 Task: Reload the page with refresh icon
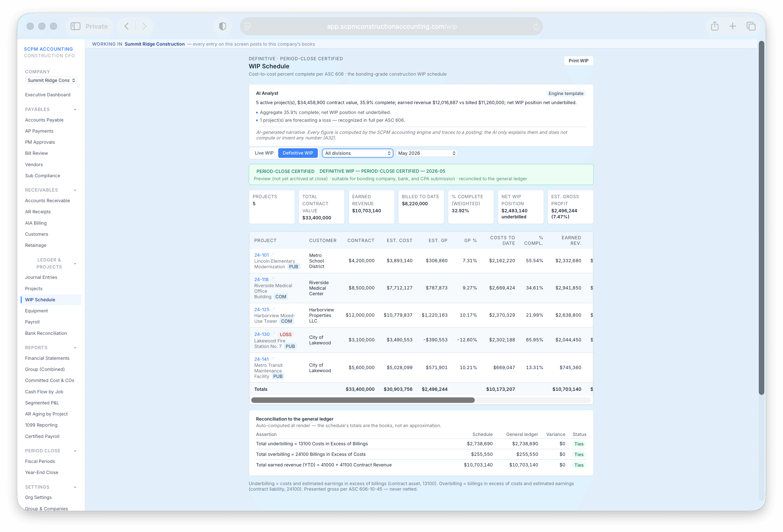tap(536, 27)
